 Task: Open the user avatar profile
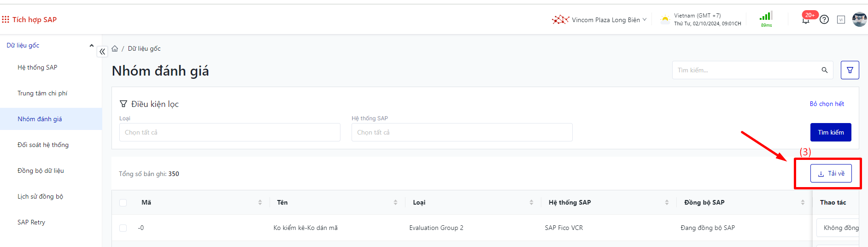(x=859, y=19)
